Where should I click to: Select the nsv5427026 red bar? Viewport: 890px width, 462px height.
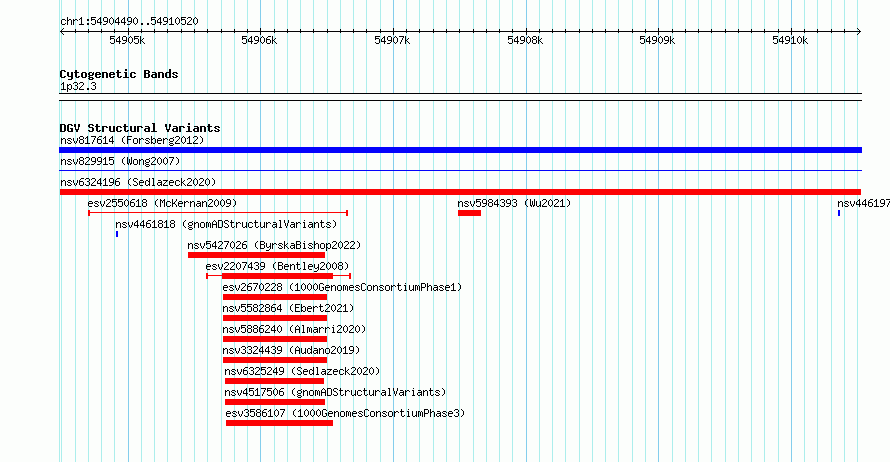tap(257, 255)
